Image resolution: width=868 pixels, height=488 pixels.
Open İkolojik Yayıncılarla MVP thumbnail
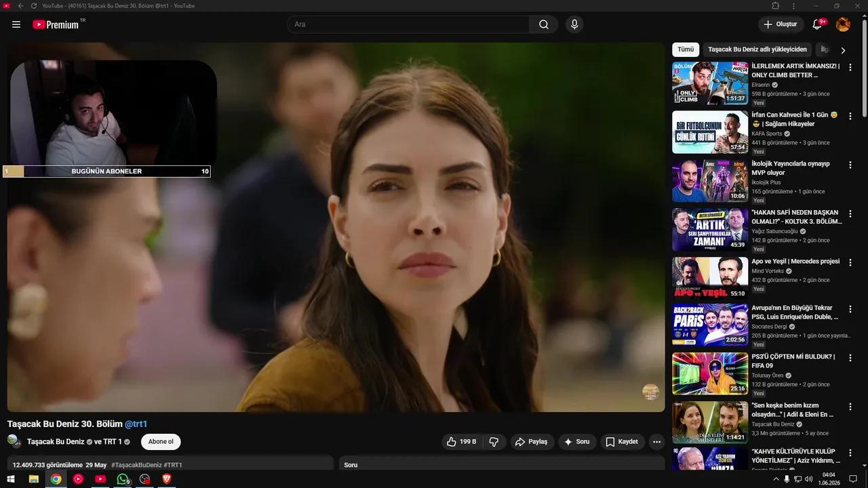tap(710, 181)
